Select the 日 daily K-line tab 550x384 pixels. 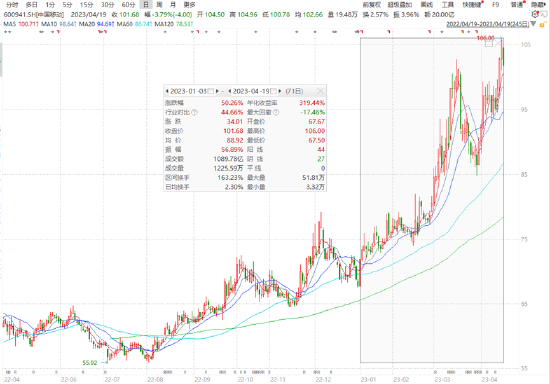point(146,5)
